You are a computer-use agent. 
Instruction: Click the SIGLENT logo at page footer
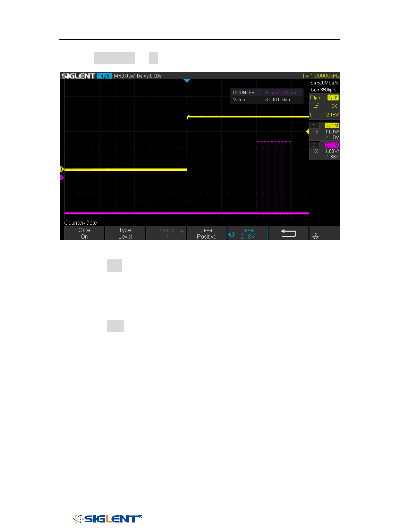(107, 519)
